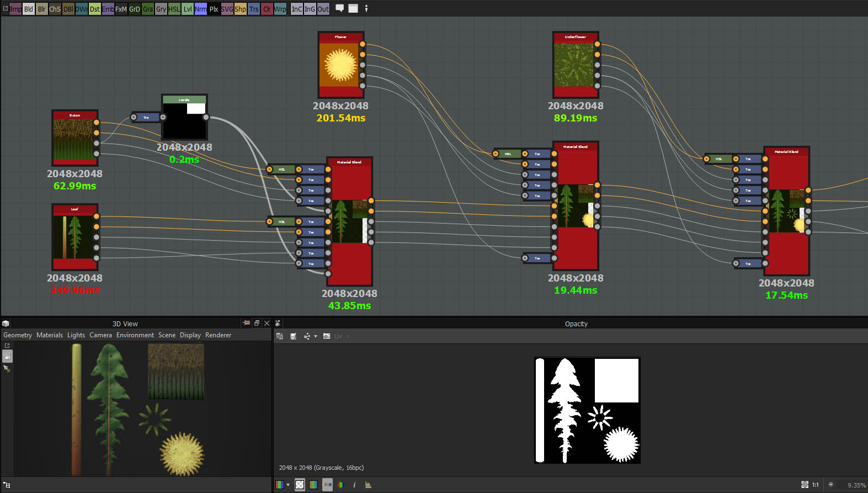This screenshot has width=868, height=493.
Task: Open the Materials menu
Action: (x=50, y=335)
